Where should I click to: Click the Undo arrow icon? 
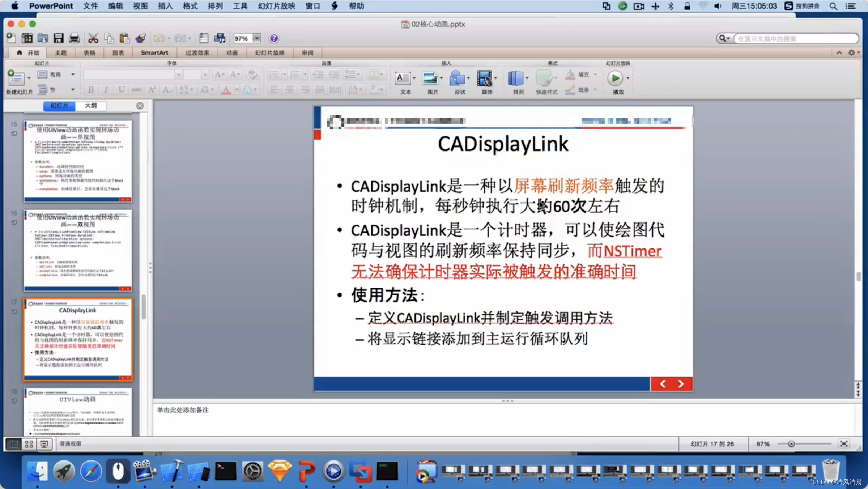point(159,38)
